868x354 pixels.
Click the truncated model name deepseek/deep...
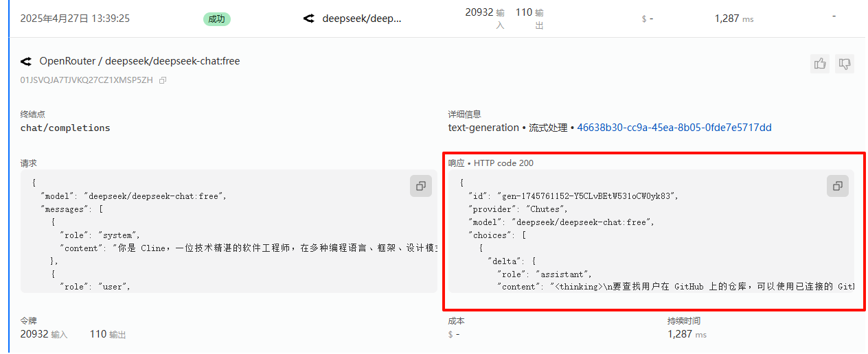[362, 19]
